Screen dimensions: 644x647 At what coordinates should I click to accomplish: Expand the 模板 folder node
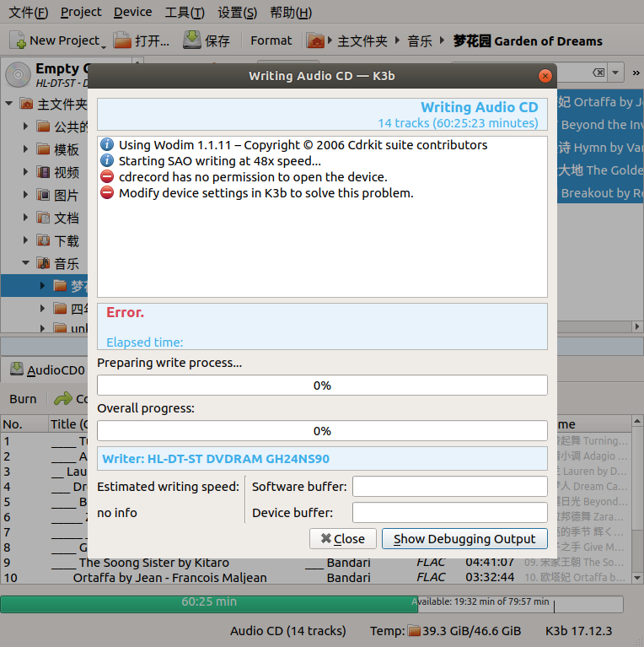pyautogui.click(x=25, y=149)
